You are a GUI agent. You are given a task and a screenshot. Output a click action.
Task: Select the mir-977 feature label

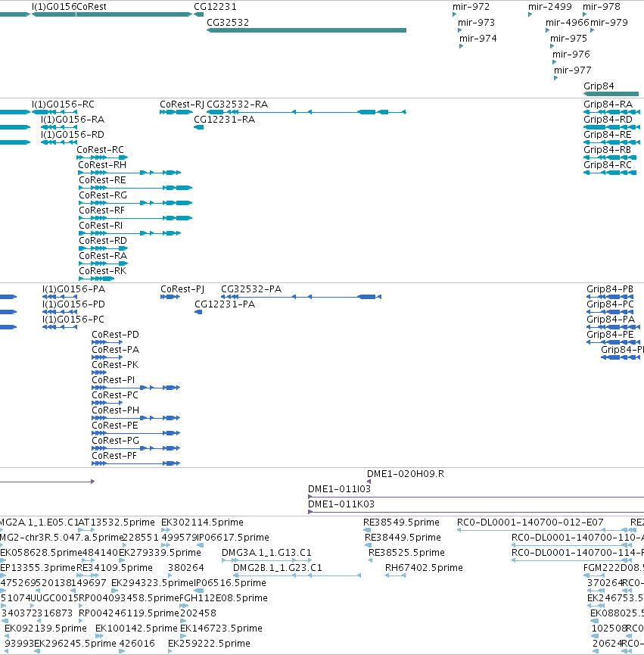(573, 70)
